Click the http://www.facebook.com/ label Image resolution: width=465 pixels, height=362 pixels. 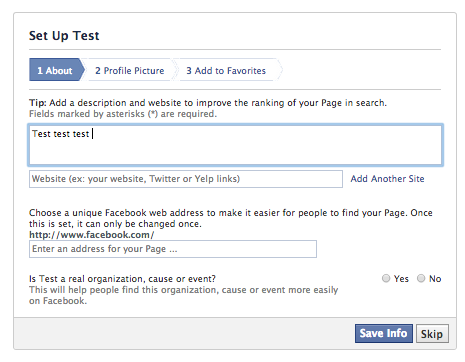coord(92,235)
